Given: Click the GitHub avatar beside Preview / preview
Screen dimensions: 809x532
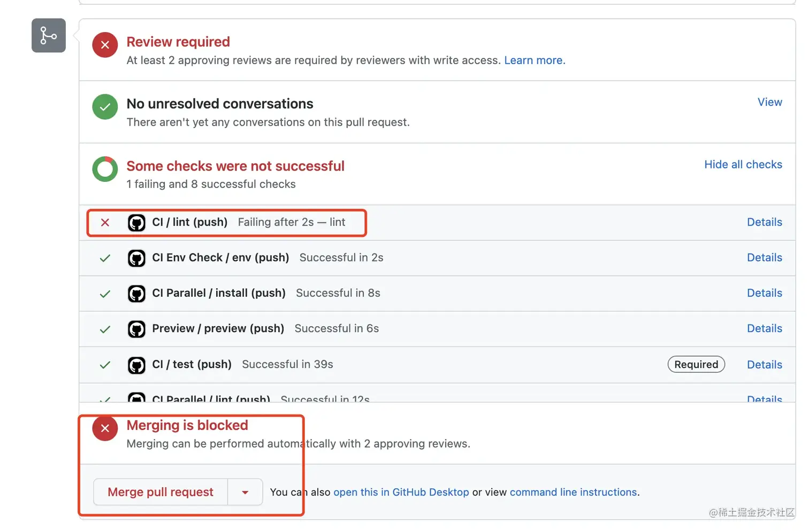Looking at the screenshot, I should [x=136, y=329].
